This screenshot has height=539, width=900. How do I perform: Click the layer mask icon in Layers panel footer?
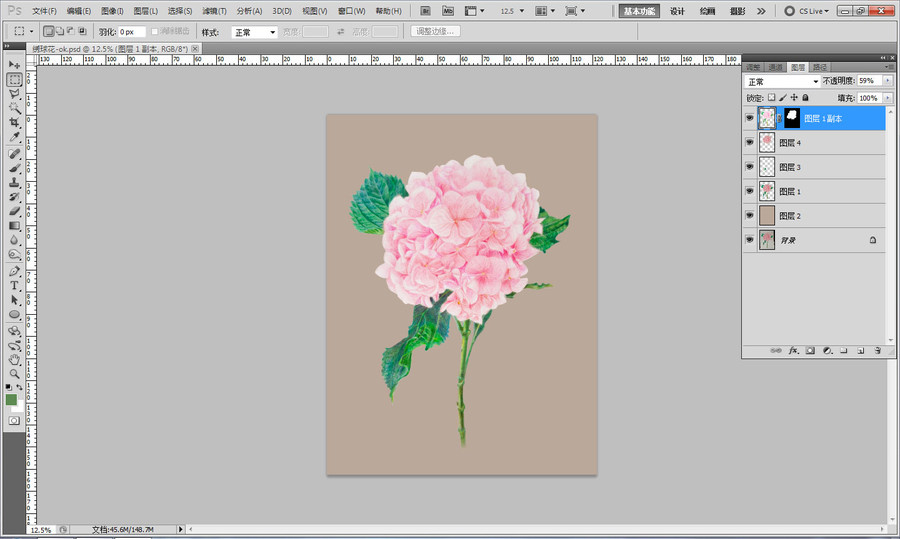pyautogui.click(x=810, y=350)
